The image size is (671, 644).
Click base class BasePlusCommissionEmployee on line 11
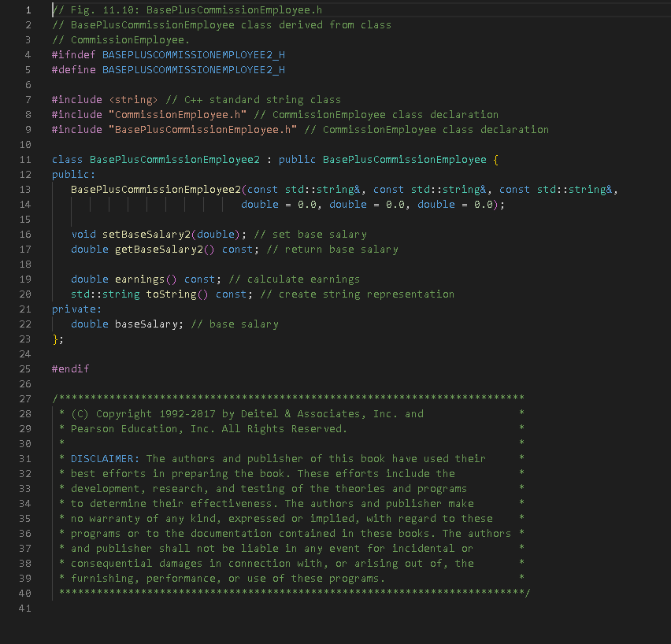click(404, 160)
